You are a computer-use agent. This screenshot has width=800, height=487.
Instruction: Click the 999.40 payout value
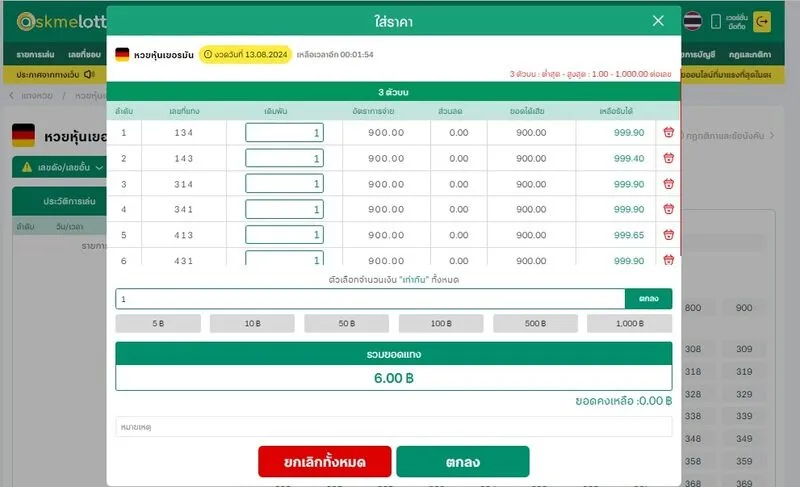tap(629, 159)
